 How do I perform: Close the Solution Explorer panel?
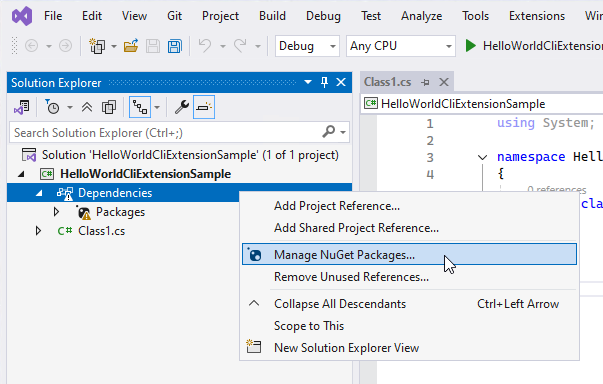341,82
